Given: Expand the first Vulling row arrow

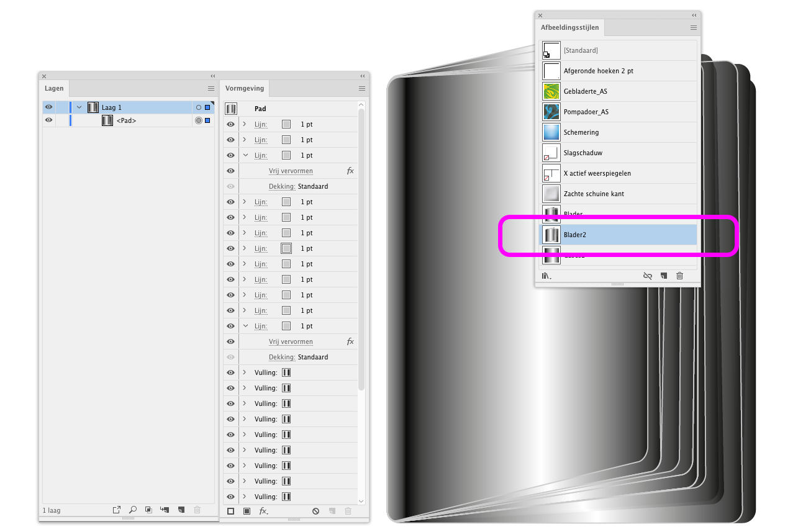Looking at the screenshot, I should coord(245,372).
